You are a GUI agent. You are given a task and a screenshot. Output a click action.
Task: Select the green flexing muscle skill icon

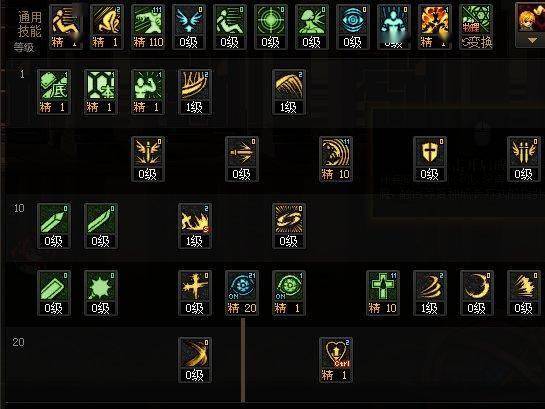point(148,92)
